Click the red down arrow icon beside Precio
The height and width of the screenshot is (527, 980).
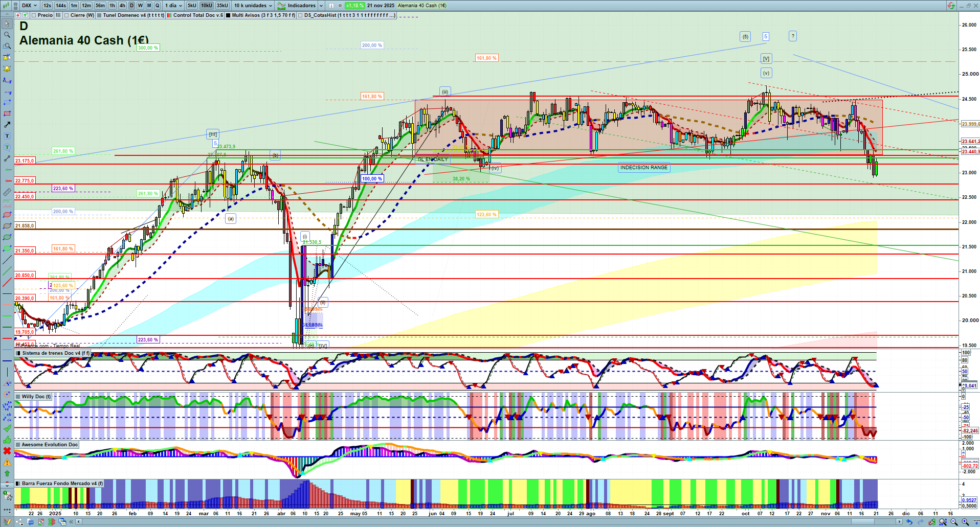click(18, 15)
